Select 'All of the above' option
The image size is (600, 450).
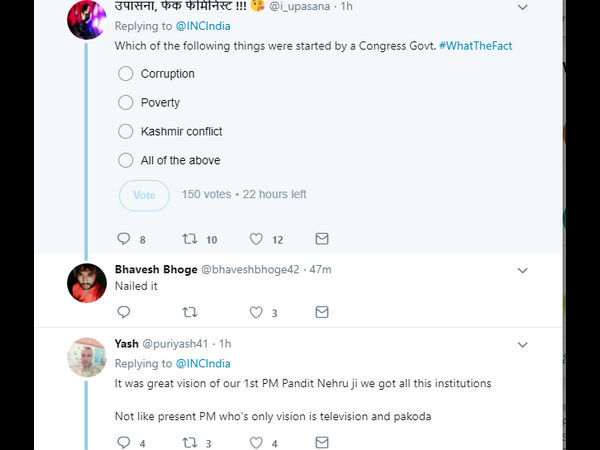[126, 160]
